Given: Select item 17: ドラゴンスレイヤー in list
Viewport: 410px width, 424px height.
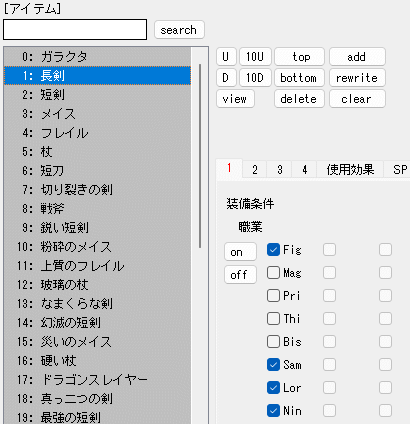Looking at the screenshot, I should (97, 379).
